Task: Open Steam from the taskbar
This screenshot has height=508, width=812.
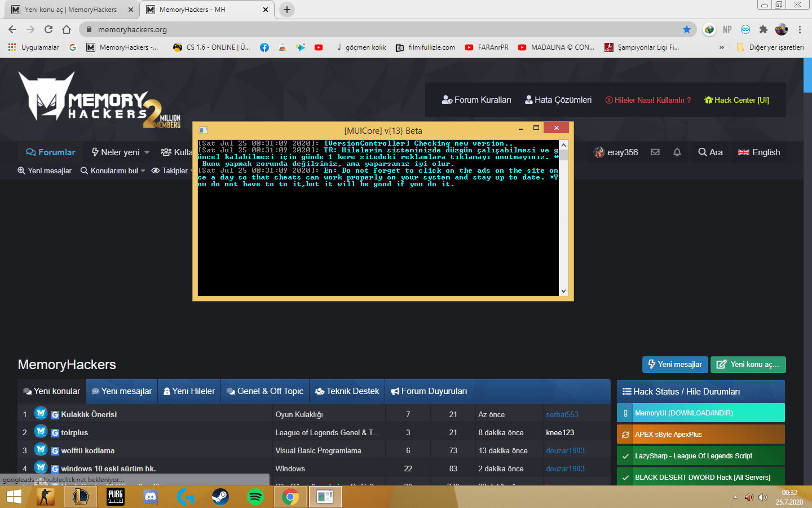Action: click(220, 497)
